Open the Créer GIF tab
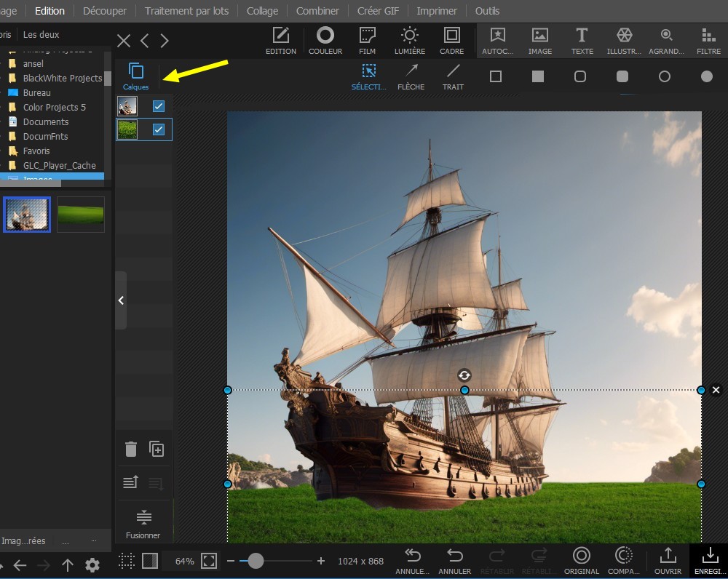Viewport: 728px width, 579px height. pyautogui.click(x=378, y=11)
